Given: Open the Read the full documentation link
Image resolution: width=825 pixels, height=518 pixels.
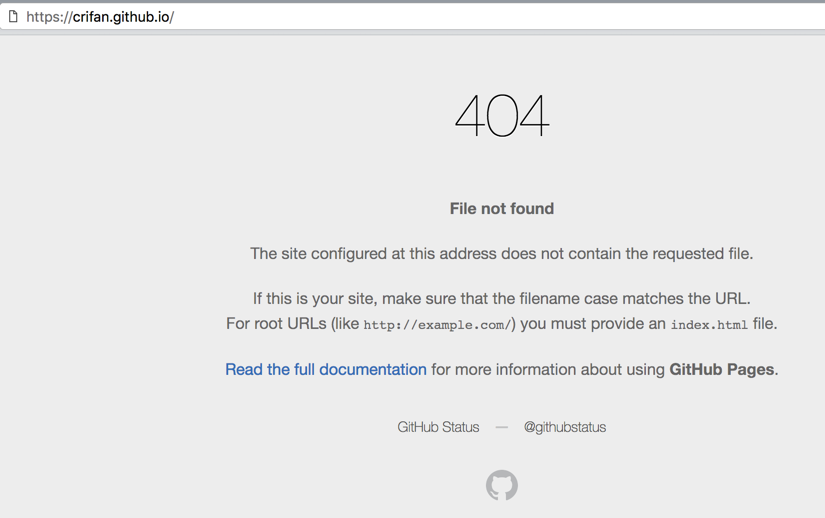Looking at the screenshot, I should 326,369.
